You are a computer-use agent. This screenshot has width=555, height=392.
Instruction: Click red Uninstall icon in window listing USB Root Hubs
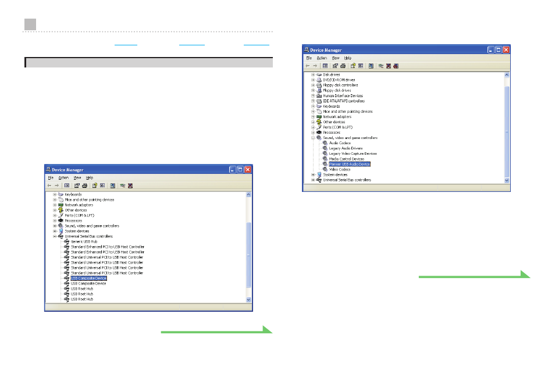pos(130,186)
